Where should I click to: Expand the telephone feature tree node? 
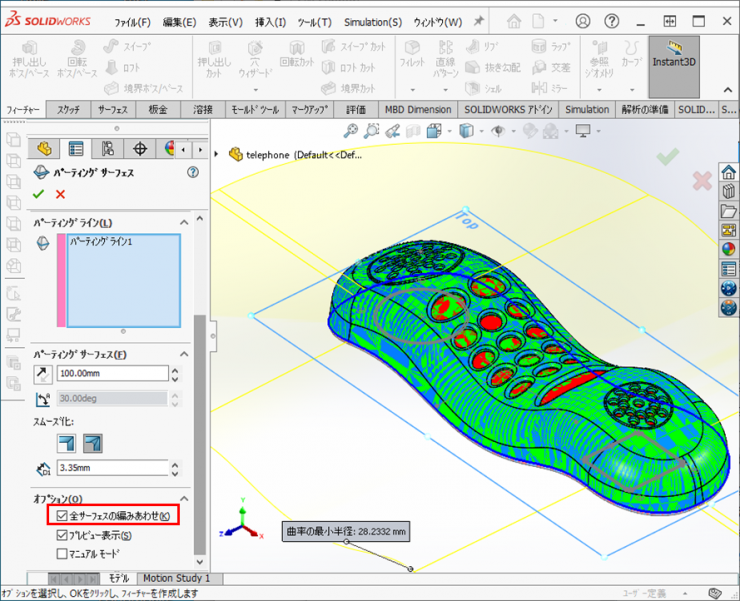point(218,154)
